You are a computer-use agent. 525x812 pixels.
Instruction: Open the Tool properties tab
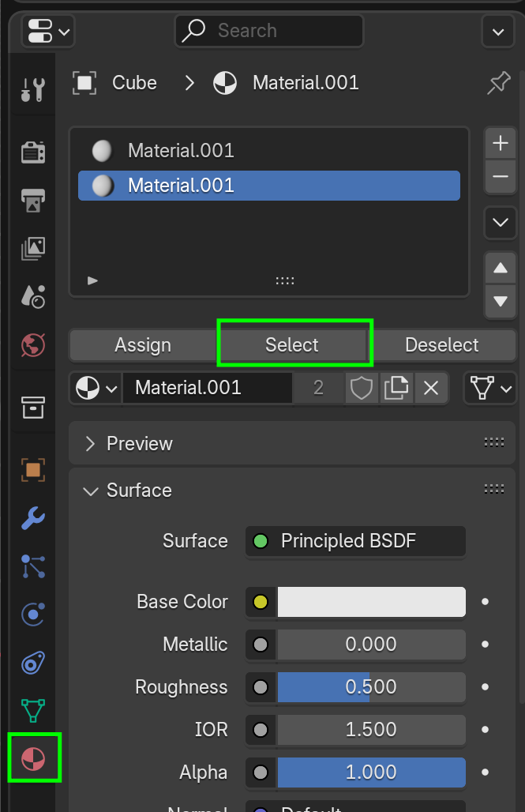(x=32, y=90)
